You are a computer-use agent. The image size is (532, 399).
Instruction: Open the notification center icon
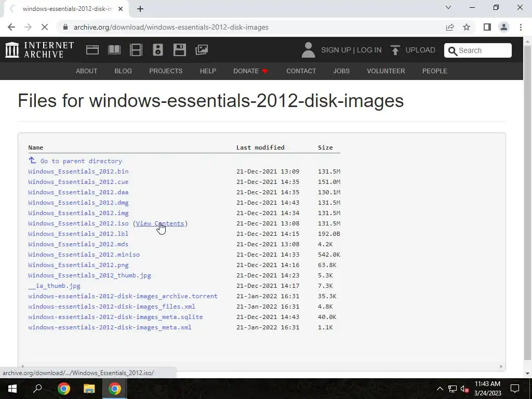pos(515,389)
